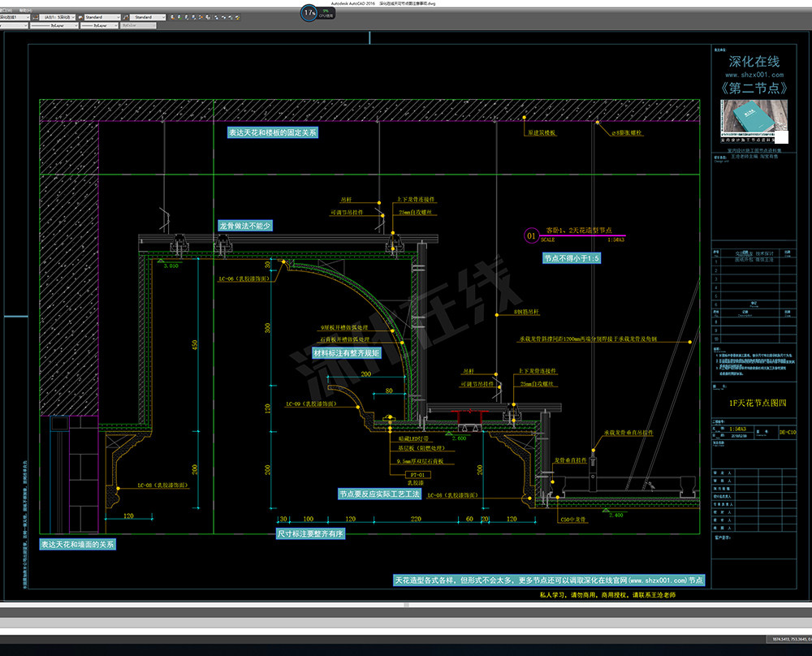Click the 承载龙骨垂直吊挂件 leader label
This screenshot has width=812, height=656.
pos(628,433)
